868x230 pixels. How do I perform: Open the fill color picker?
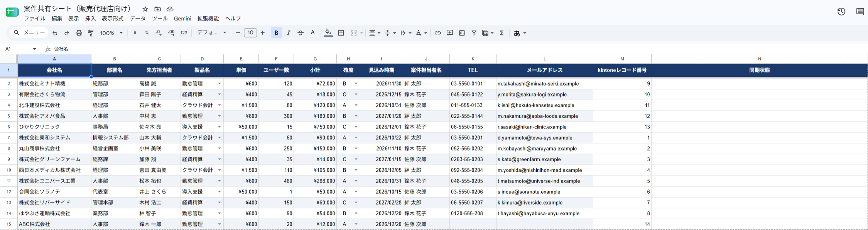pos(328,33)
